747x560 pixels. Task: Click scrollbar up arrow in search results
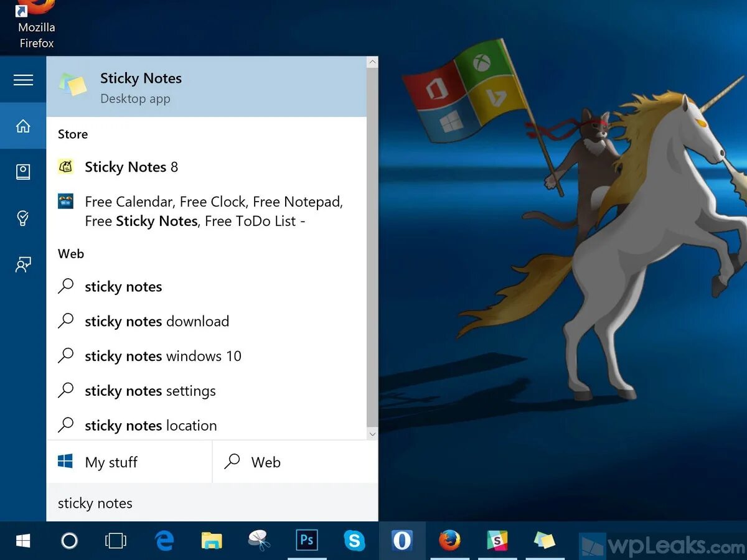(372, 62)
